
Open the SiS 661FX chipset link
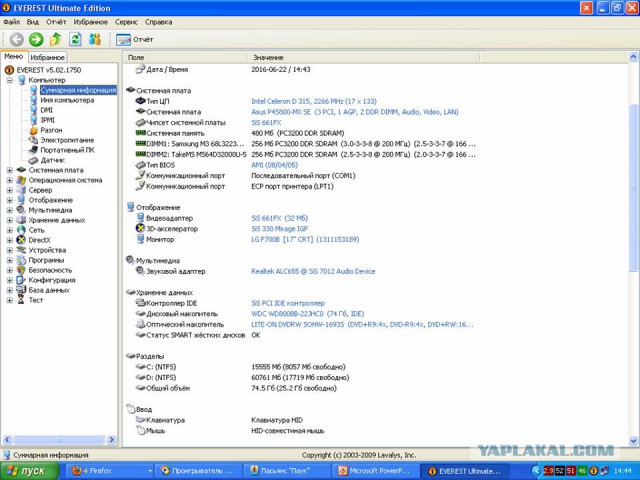pos(266,122)
